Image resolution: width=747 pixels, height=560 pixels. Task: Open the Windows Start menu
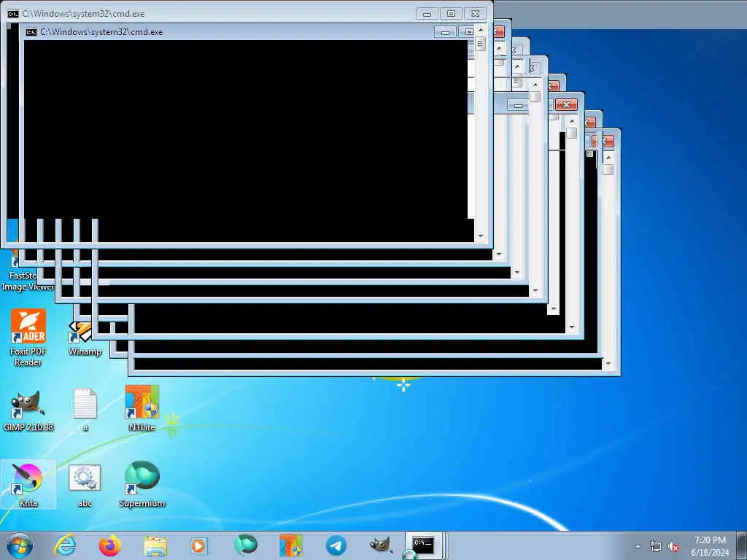point(20,545)
